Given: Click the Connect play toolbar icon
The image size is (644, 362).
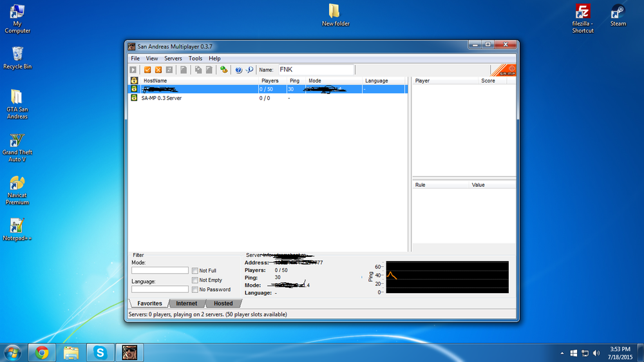Looking at the screenshot, I should point(133,70).
